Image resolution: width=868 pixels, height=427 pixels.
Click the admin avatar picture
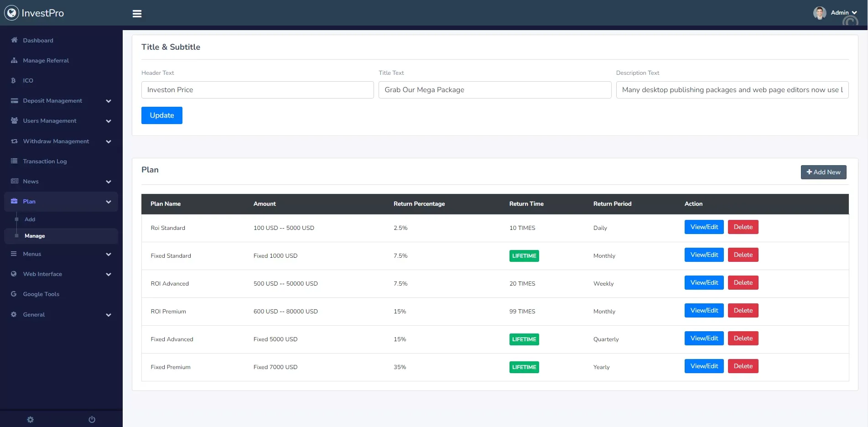tap(819, 13)
